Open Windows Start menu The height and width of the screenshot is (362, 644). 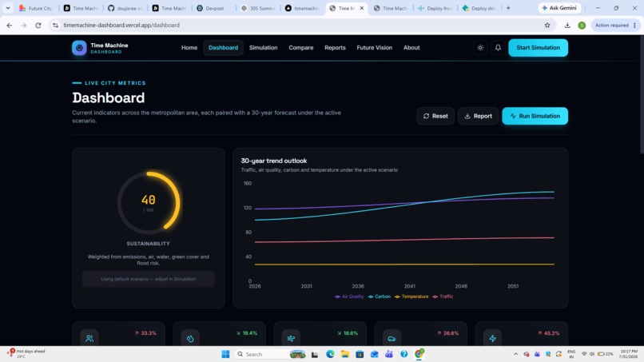[x=225, y=354]
